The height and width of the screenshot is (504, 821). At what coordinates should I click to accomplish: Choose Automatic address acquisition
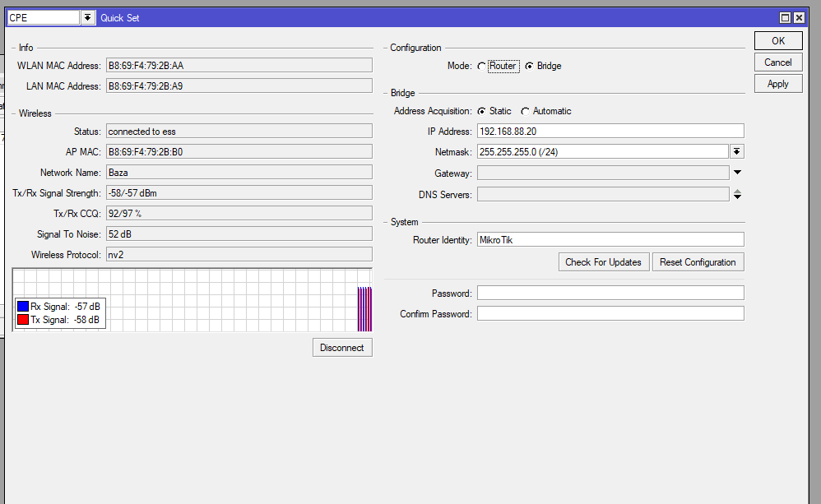525,111
